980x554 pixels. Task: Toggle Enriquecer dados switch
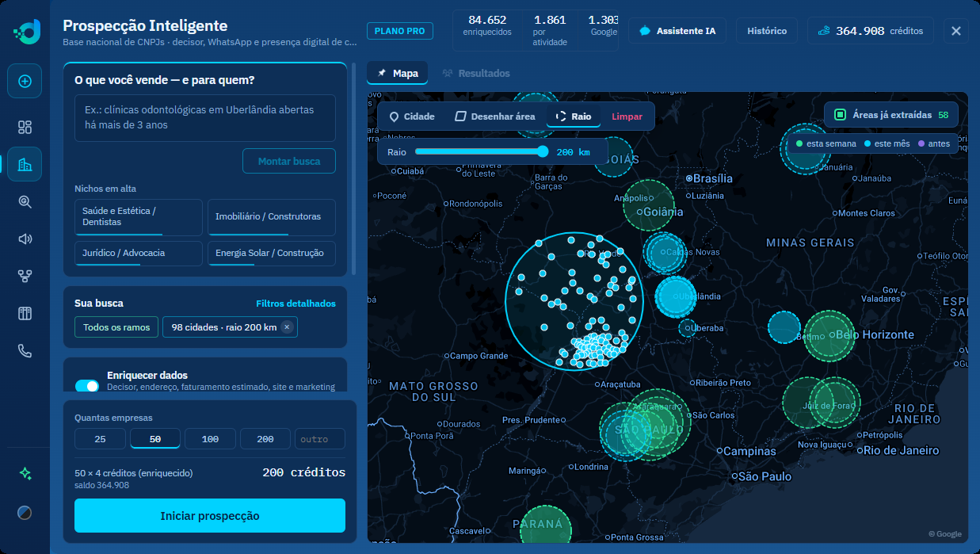coord(87,386)
